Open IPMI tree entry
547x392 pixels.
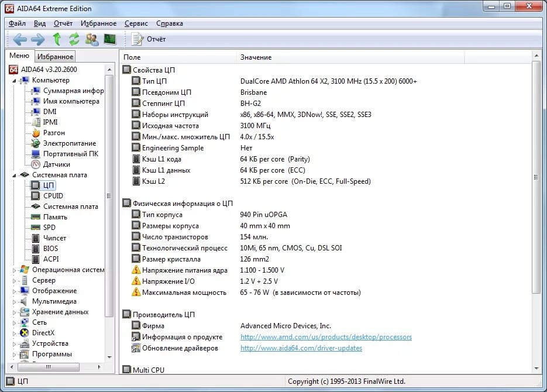coord(44,122)
